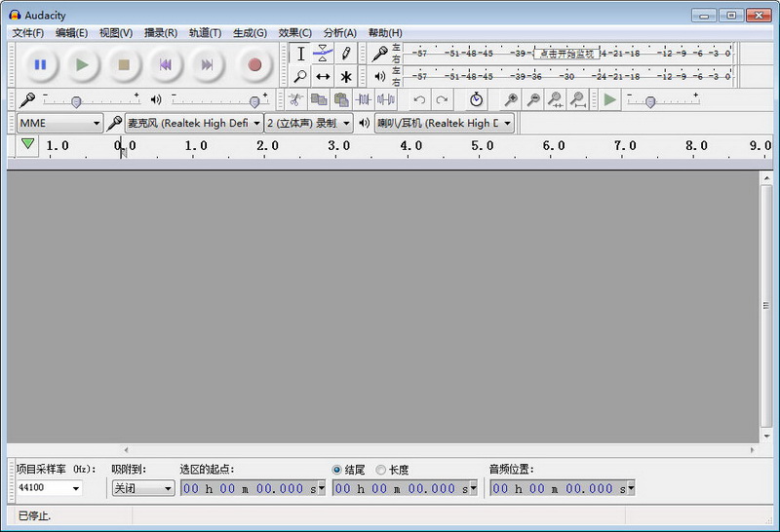Click Play-at-speed green arrow
The width and height of the screenshot is (780, 532).
point(610,100)
